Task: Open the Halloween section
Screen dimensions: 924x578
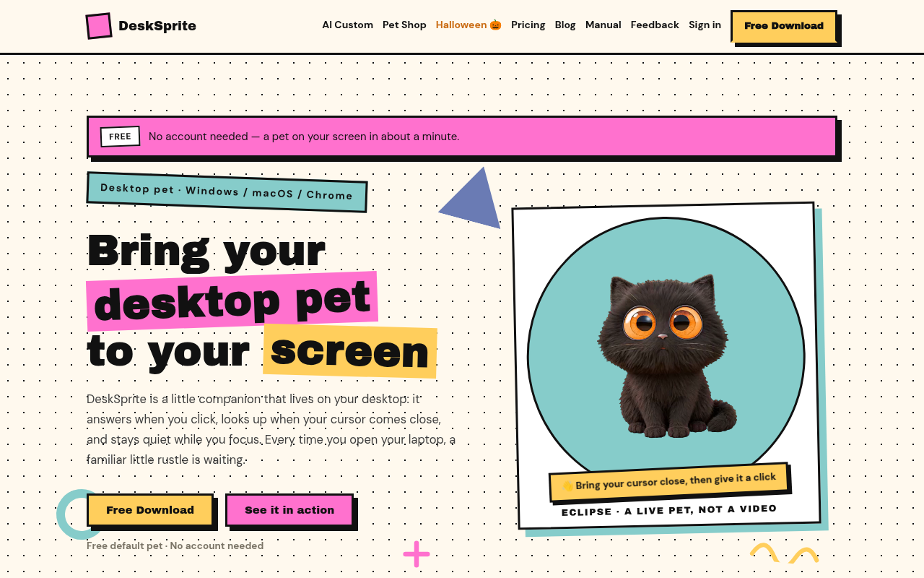Action: 468,25
